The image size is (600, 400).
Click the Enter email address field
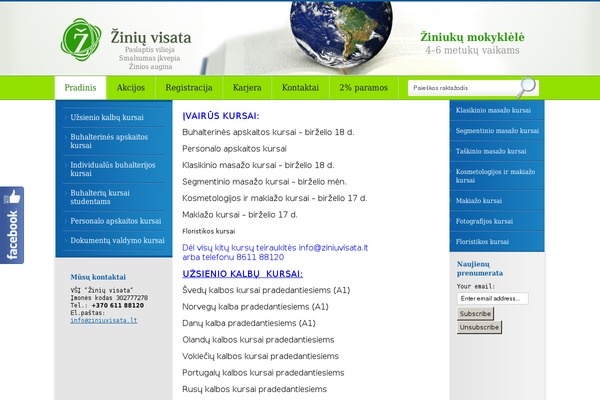492,299
